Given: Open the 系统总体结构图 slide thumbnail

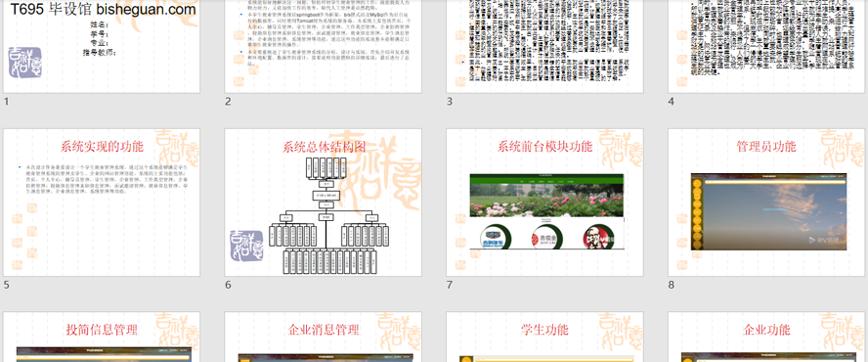Looking at the screenshot, I should 324,203.
